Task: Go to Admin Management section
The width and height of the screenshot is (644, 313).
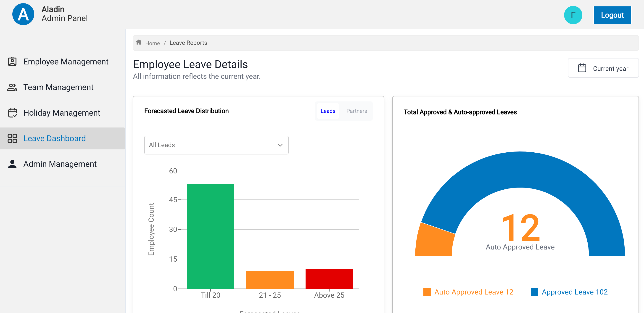Action: tap(60, 164)
